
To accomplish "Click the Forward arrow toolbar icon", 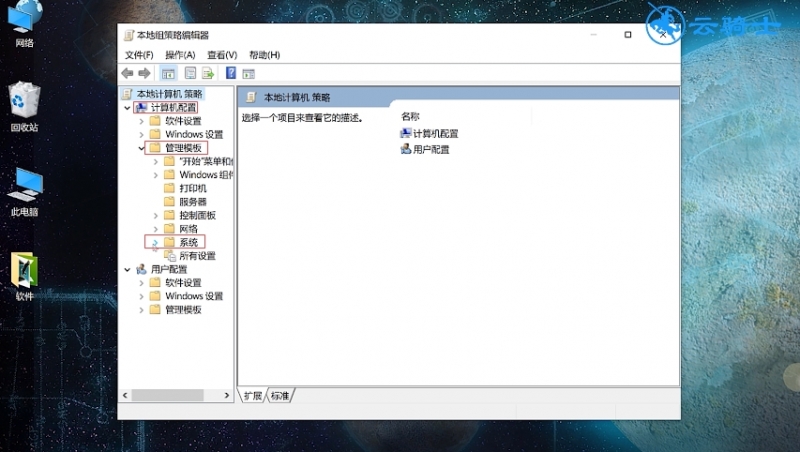I will pyautogui.click(x=144, y=73).
